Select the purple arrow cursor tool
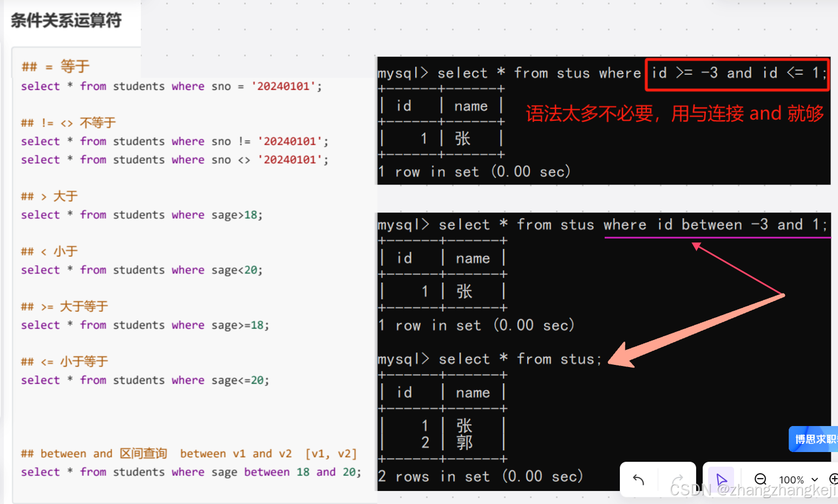 click(x=722, y=480)
